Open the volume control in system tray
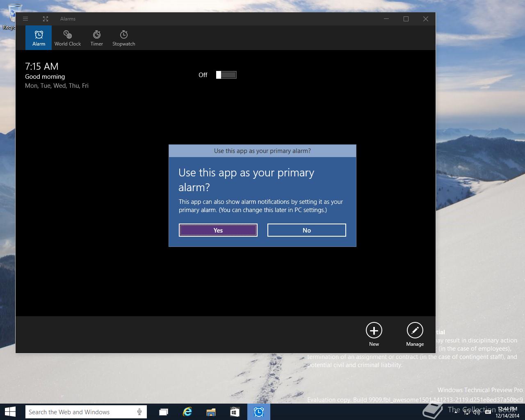The height and width of the screenshot is (420, 525). coord(477,412)
